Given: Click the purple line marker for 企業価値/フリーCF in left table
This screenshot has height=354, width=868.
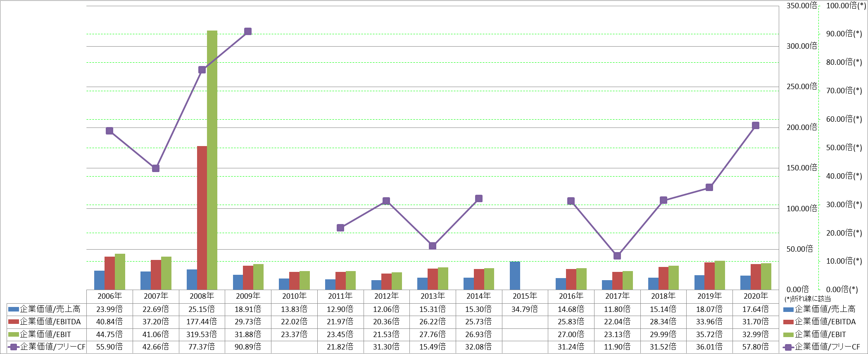Looking at the screenshot, I should [14, 347].
